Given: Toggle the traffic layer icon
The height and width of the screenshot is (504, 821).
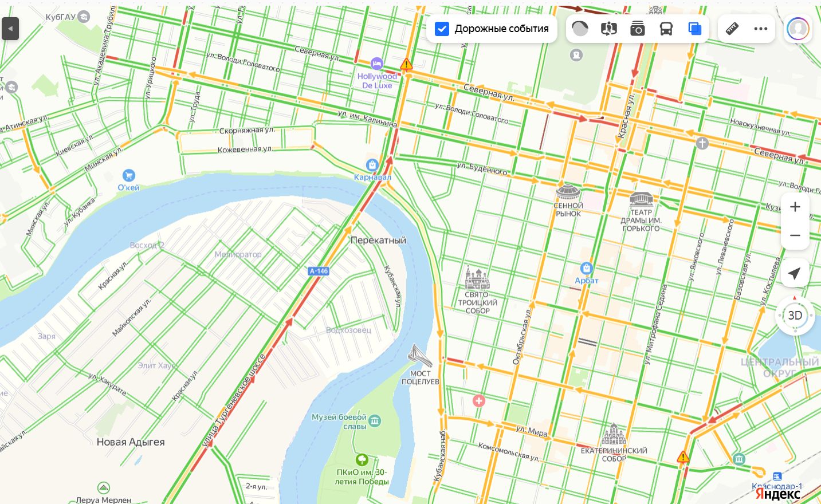Looking at the screenshot, I should pos(580,29).
